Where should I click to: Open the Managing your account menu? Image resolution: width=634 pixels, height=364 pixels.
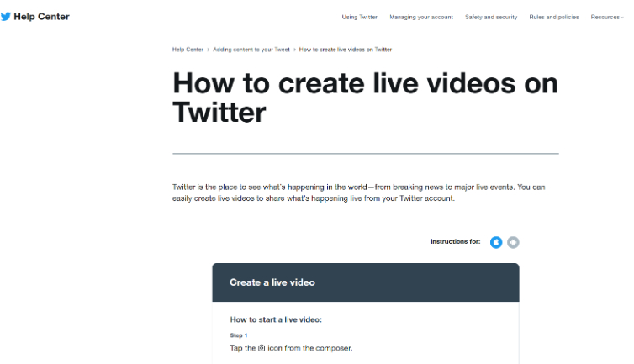[x=421, y=17]
